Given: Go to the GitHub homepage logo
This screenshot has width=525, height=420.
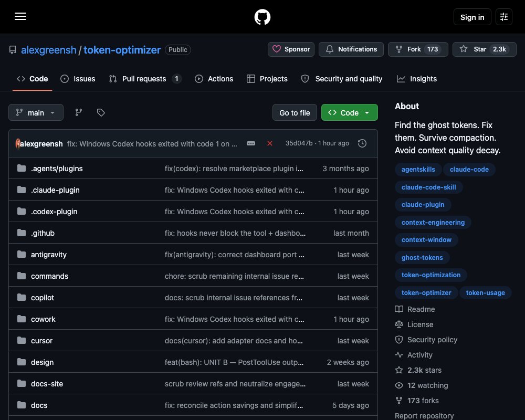Looking at the screenshot, I should click(262, 17).
